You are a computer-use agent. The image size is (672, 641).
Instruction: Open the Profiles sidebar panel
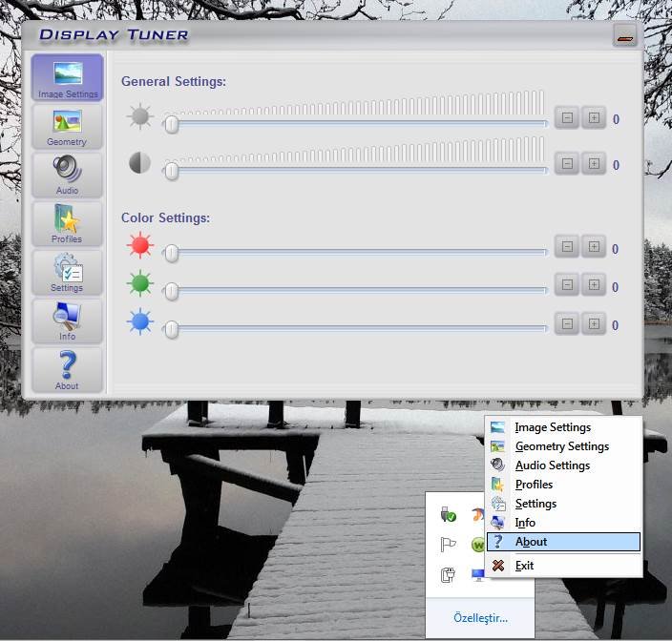coord(67,224)
